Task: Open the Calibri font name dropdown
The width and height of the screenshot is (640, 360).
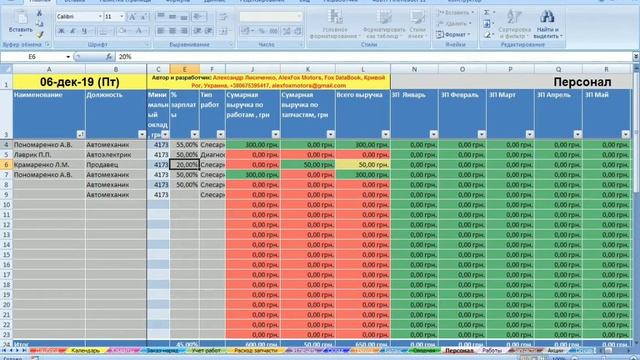Action: coord(100,17)
